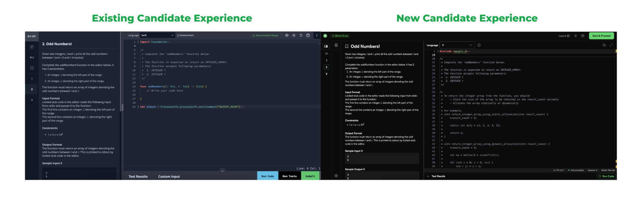Viewport: 644px width, 206px height.
Task: Toggle the sun theme icon in new header
Action: tap(576, 36)
